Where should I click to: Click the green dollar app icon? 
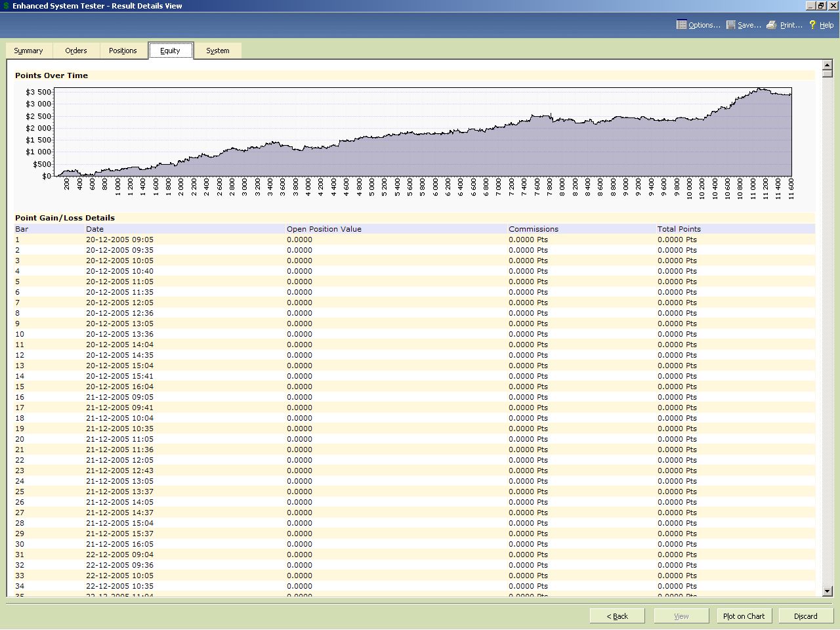6,6
